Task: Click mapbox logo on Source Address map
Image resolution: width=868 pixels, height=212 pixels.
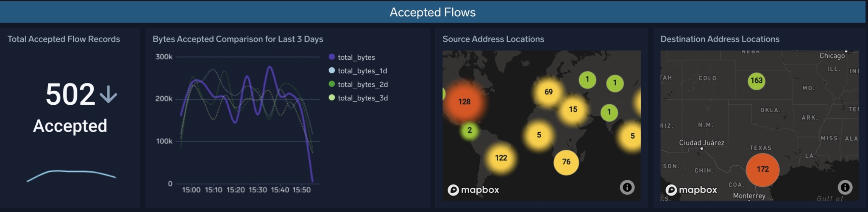Action: pos(473,190)
